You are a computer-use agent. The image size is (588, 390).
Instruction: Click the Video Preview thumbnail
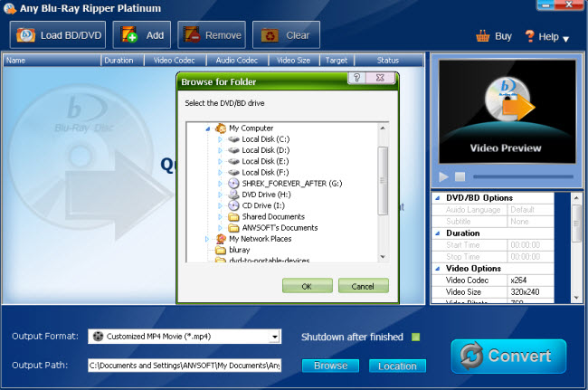[x=507, y=111]
